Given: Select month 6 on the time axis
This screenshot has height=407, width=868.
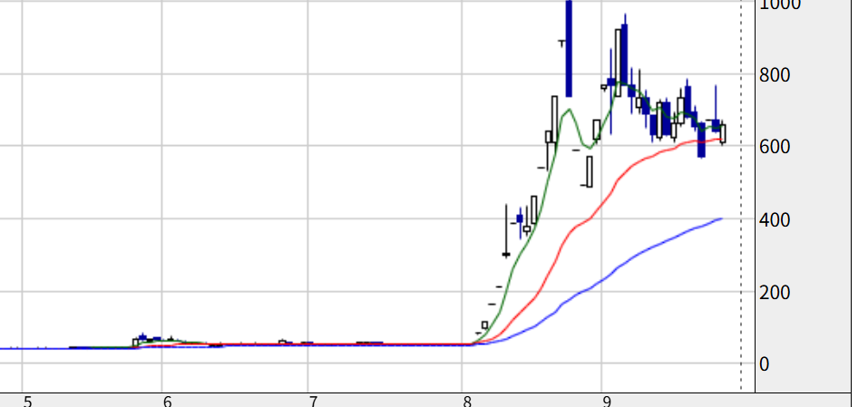Looking at the screenshot, I should [168, 402].
